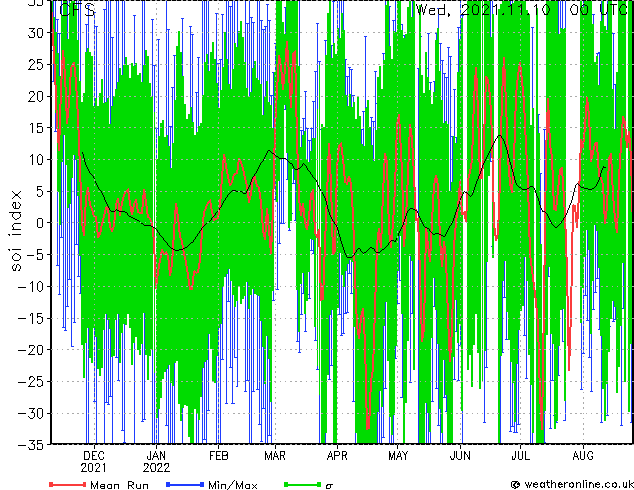Click the 'CFS' label at chart top

pyautogui.click(x=77, y=10)
